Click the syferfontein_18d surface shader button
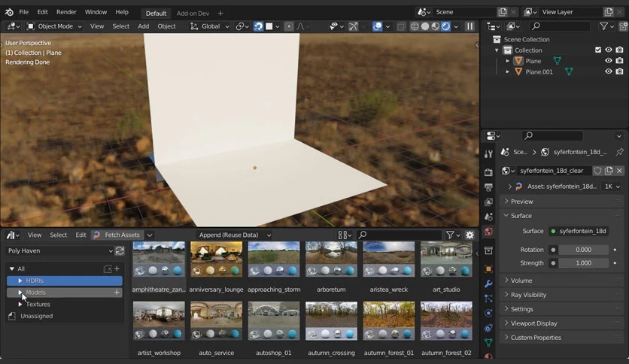Screen dimensions: 629x364 click(x=579, y=232)
